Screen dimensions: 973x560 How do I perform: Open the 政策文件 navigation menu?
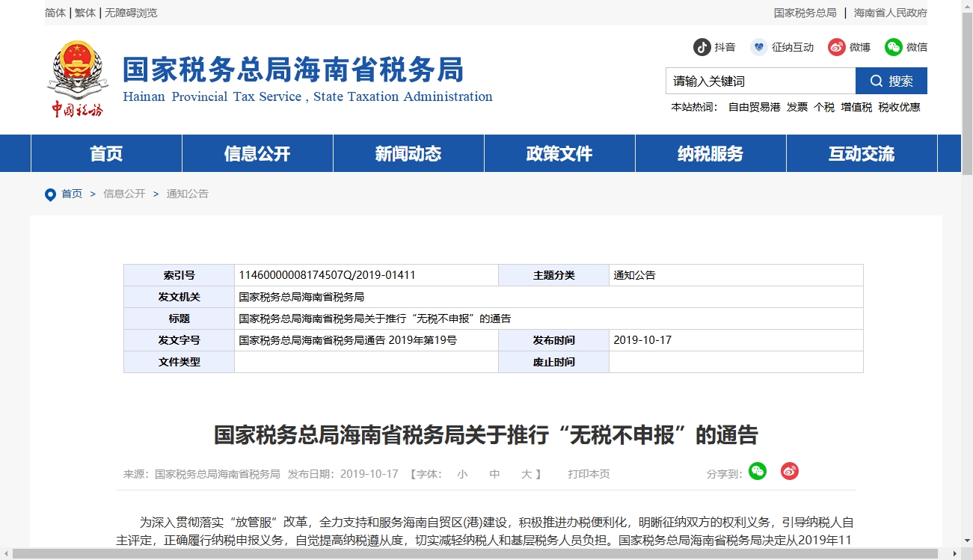point(559,154)
